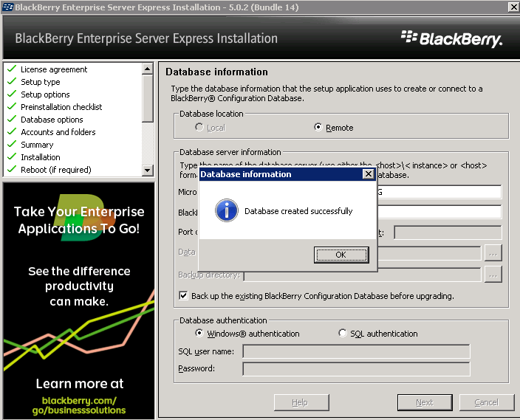Click the BlackBerry logo in header
Image resolution: width=520 pixels, height=420 pixels.
[x=451, y=38]
